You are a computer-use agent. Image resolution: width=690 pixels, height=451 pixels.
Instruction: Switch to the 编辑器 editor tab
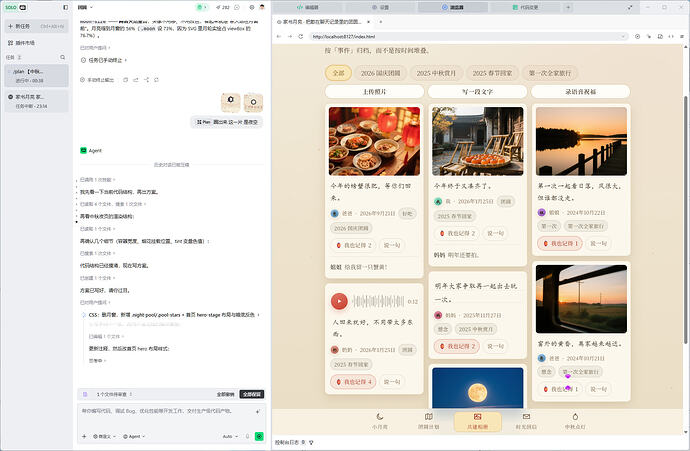coord(308,7)
